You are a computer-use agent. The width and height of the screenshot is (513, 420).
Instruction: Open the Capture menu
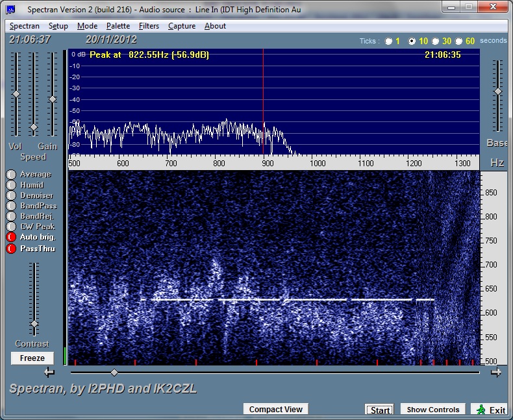(182, 26)
